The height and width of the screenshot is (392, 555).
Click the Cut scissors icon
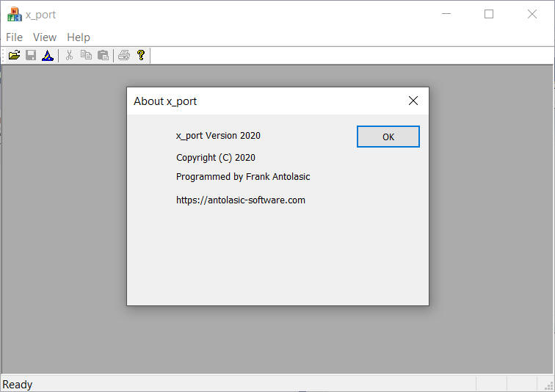[x=69, y=55]
